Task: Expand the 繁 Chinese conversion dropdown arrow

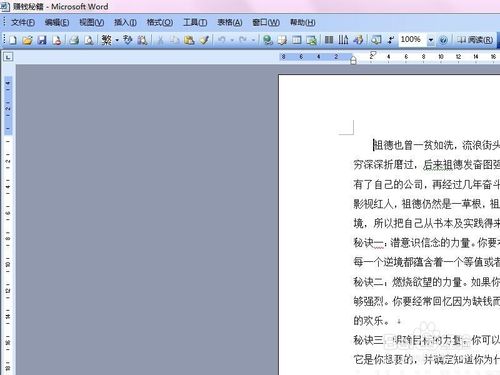Action: point(117,40)
